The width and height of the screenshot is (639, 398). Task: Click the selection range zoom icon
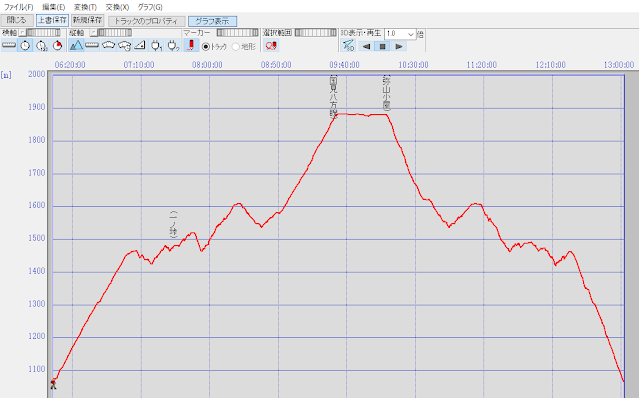271,46
